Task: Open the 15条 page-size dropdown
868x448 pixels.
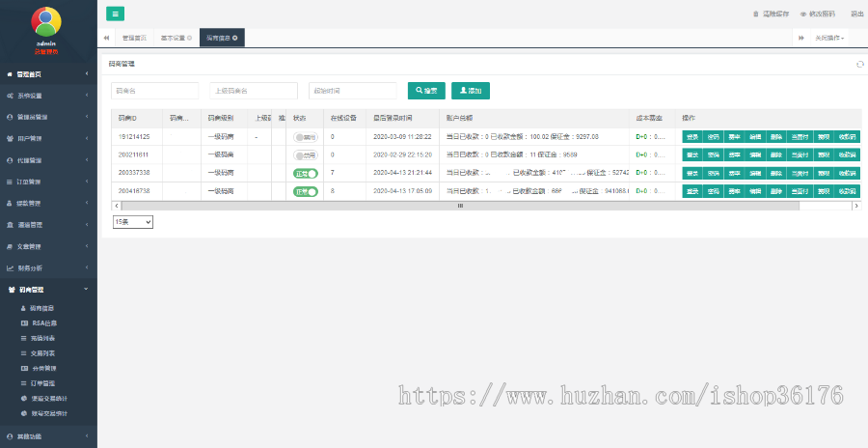Action: coord(133,222)
